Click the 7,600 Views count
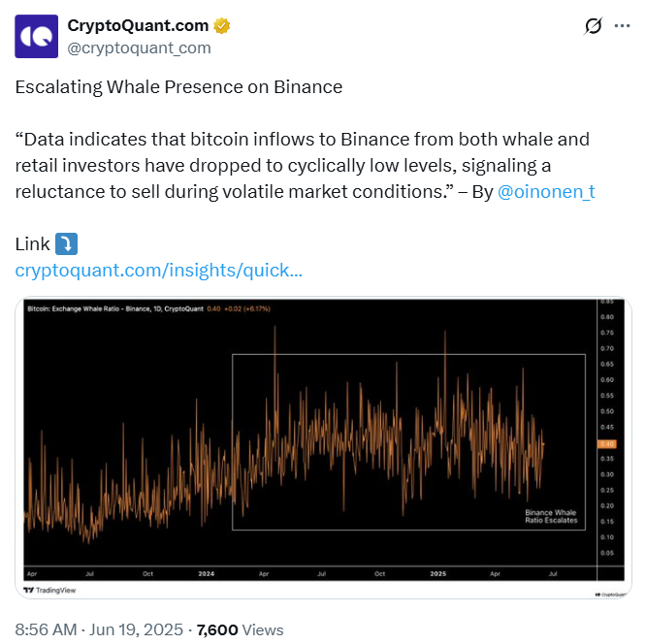 click(241, 629)
